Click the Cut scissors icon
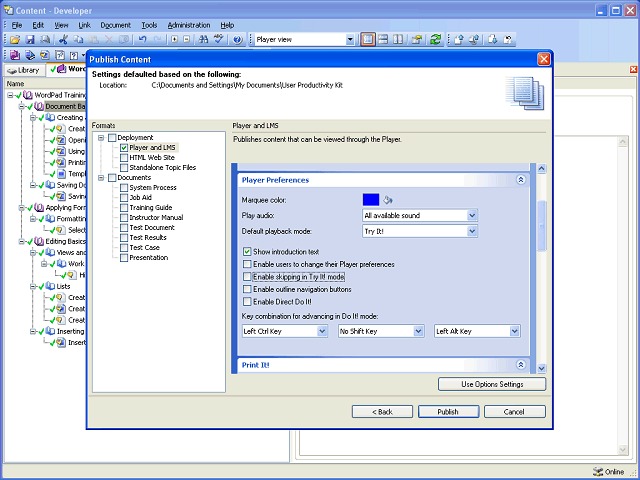 (x=63, y=40)
